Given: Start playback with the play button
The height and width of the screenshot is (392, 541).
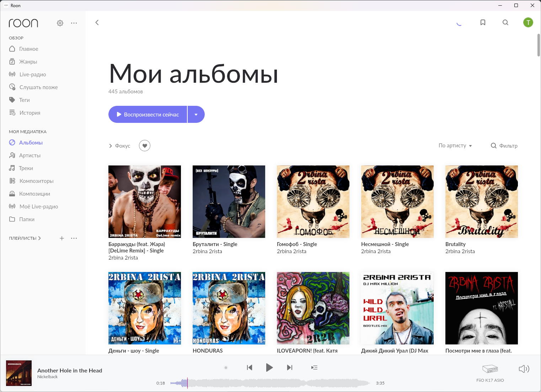Looking at the screenshot, I should [x=269, y=367].
